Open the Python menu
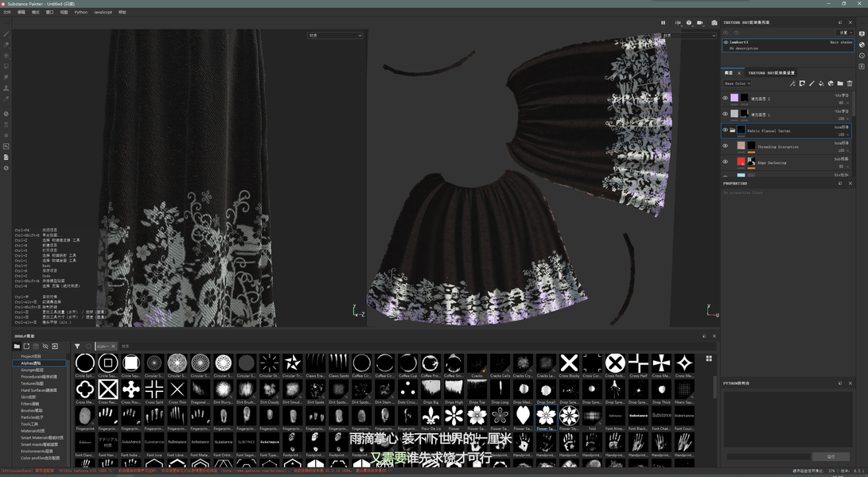Screen dimensions: 868x477 tap(81, 12)
